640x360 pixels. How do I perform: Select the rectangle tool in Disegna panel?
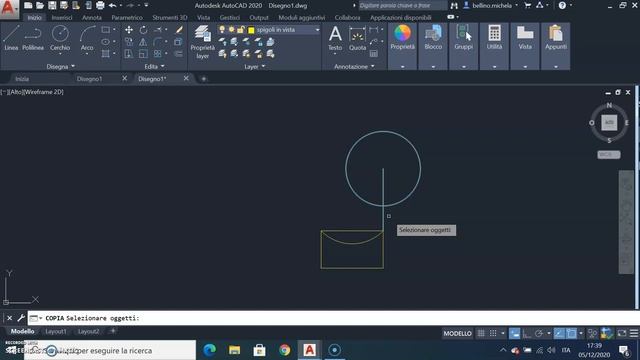pos(106,30)
